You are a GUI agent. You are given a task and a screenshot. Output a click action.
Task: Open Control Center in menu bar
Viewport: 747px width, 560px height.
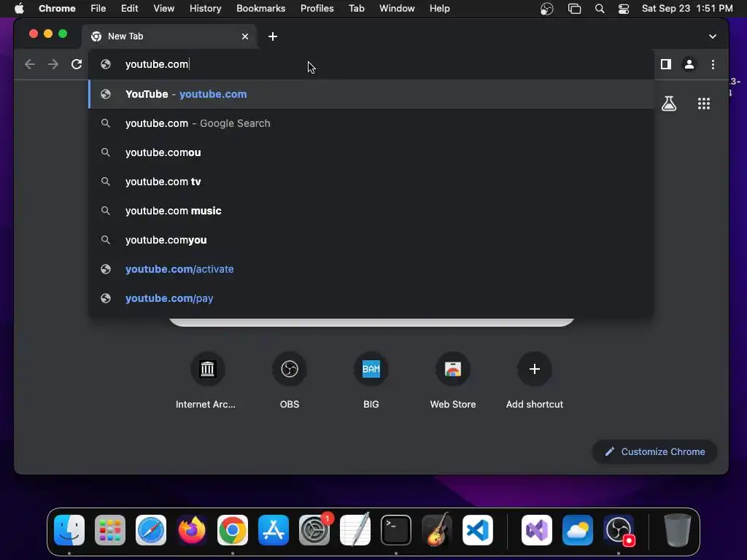tap(624, 9)
